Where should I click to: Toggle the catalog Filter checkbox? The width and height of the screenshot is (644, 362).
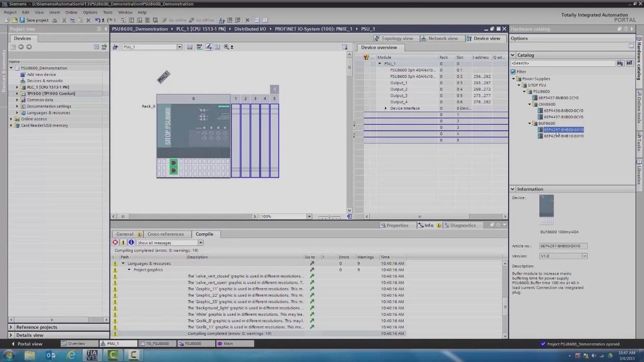coord(513,71)
